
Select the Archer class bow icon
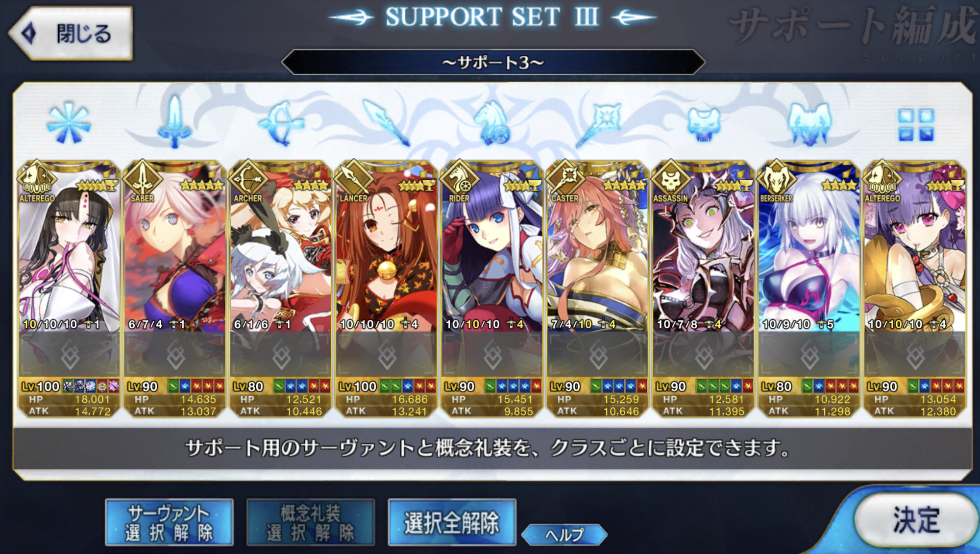[281, 122]
